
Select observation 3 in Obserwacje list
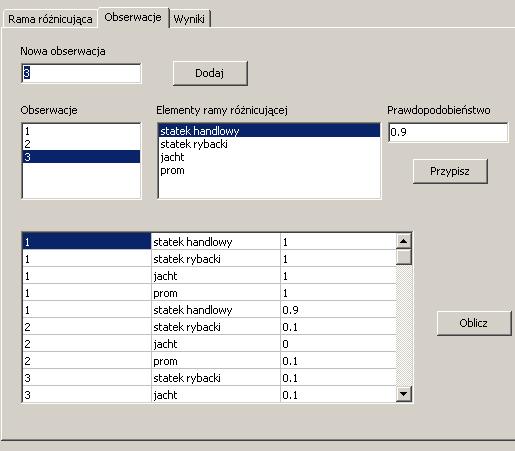point(81,157)
